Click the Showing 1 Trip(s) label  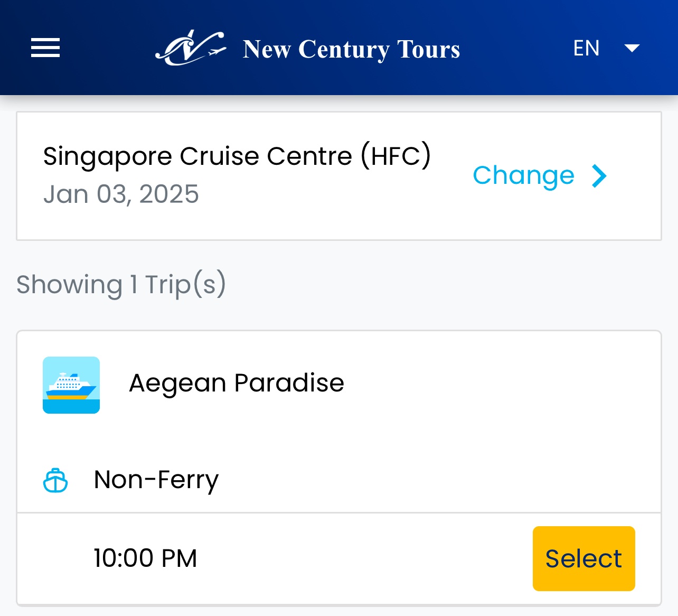point(121,285)
